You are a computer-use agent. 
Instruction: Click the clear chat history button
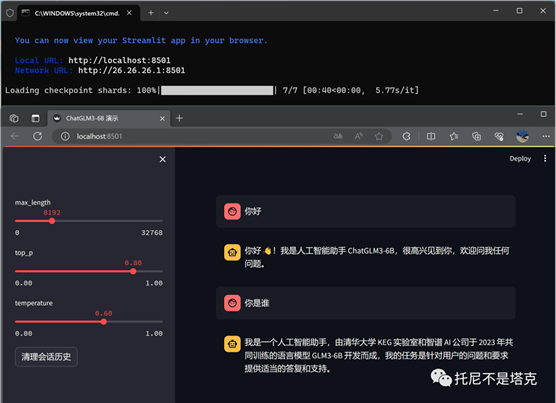coord(46,357)
